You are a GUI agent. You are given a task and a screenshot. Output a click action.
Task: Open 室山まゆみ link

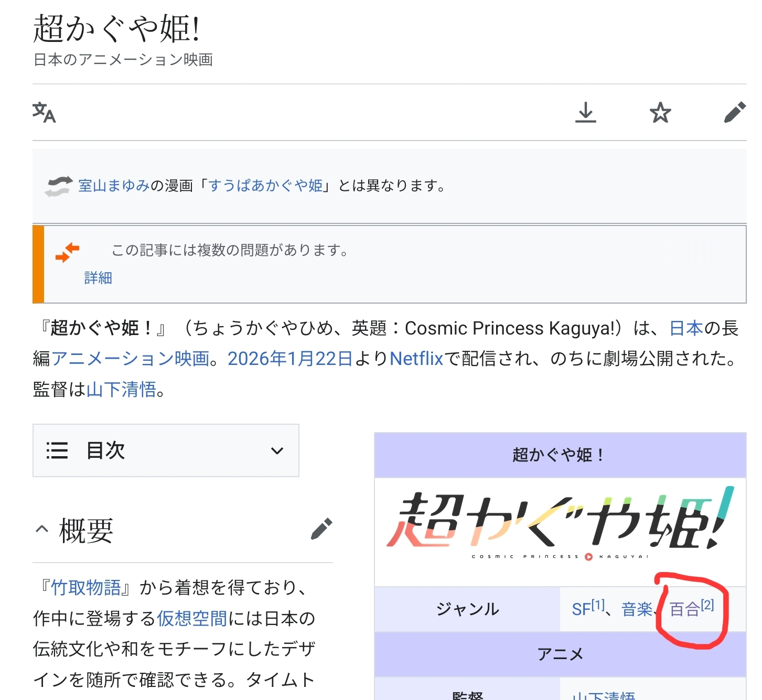pyautogui.click(x=114, y=186)
